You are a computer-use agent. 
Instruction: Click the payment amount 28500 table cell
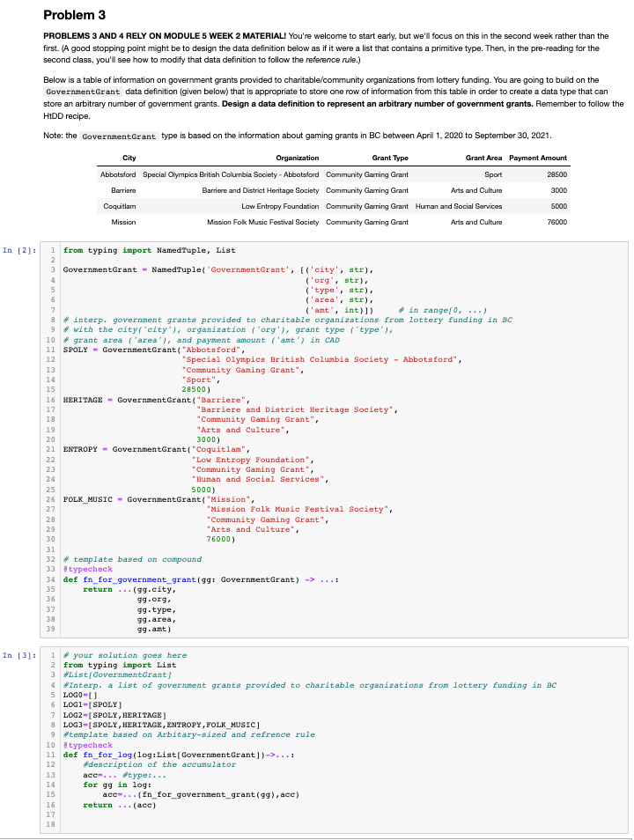point(557,174)
